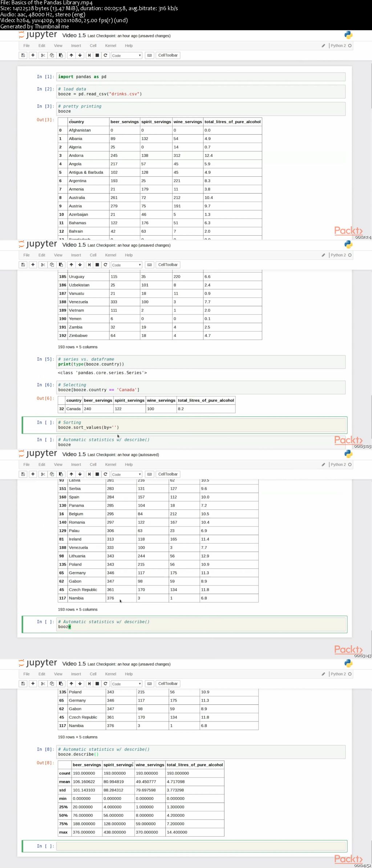Open the Edit menu in the 00:03:03 frame
The height and width of the screenshot is (868, 372).
(42, 255)
